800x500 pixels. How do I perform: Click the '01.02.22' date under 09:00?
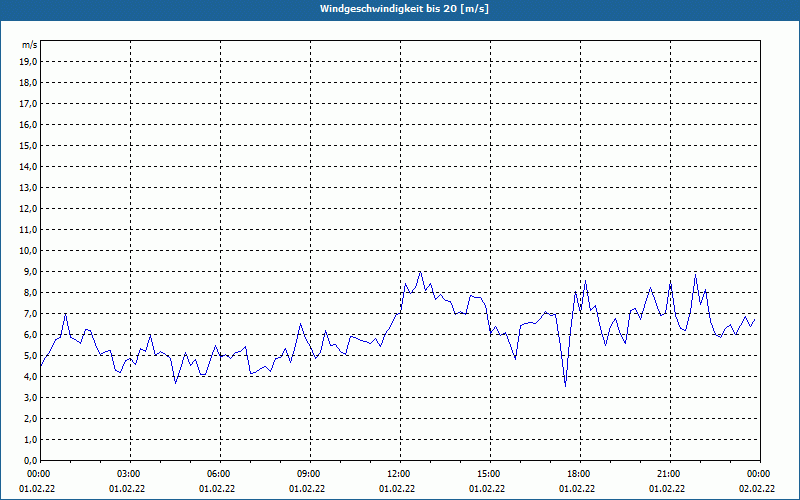[307, 489]
